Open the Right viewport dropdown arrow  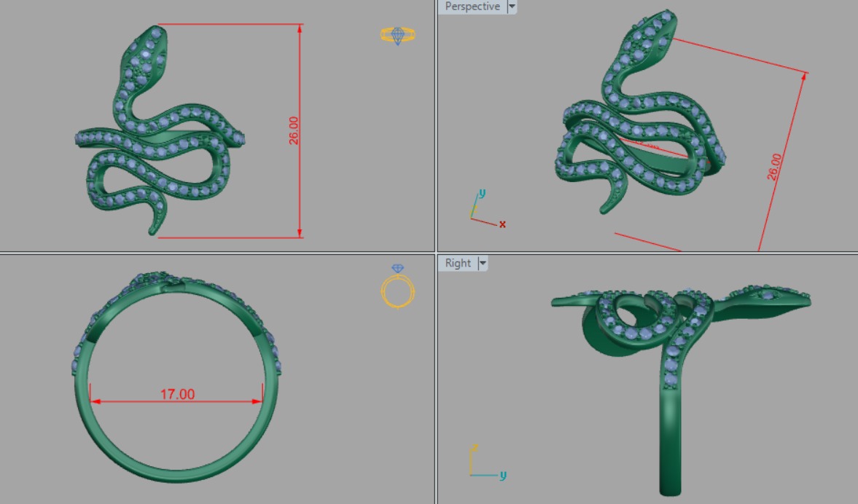(483, 264)
